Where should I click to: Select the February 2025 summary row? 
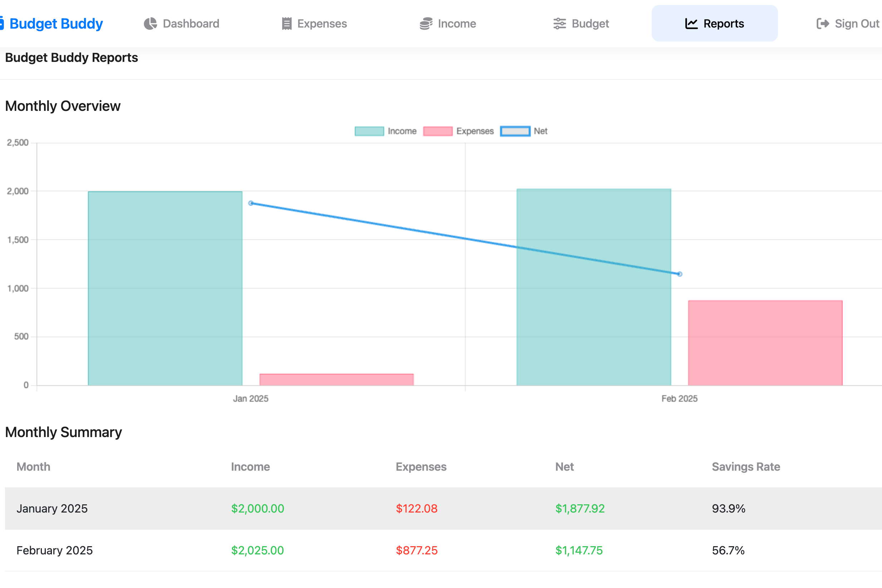(x=442, y=550)
